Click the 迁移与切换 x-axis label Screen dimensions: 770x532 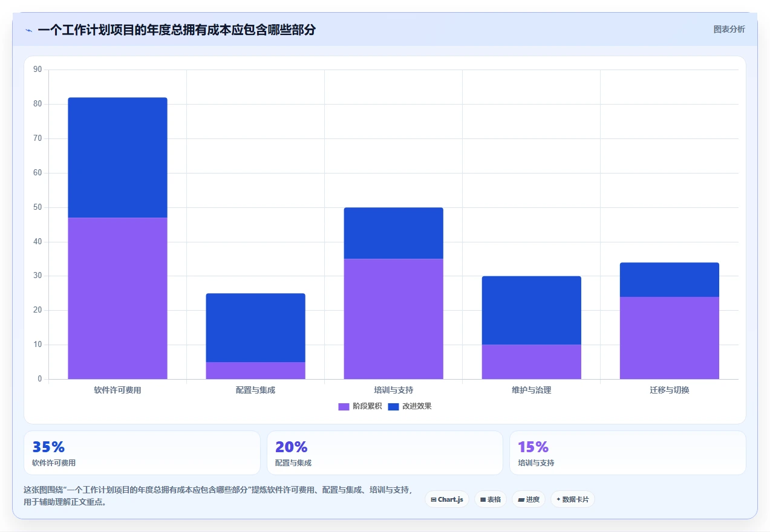tap(669, 390)
